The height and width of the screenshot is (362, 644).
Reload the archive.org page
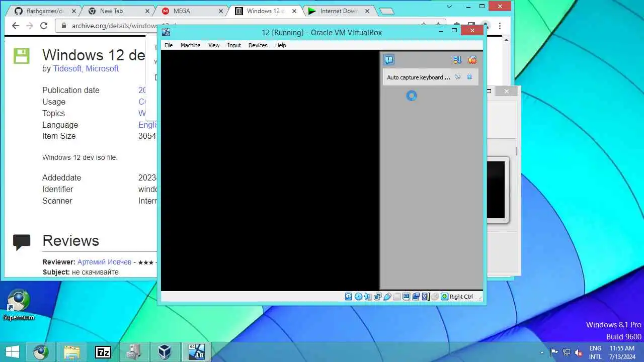44,26
